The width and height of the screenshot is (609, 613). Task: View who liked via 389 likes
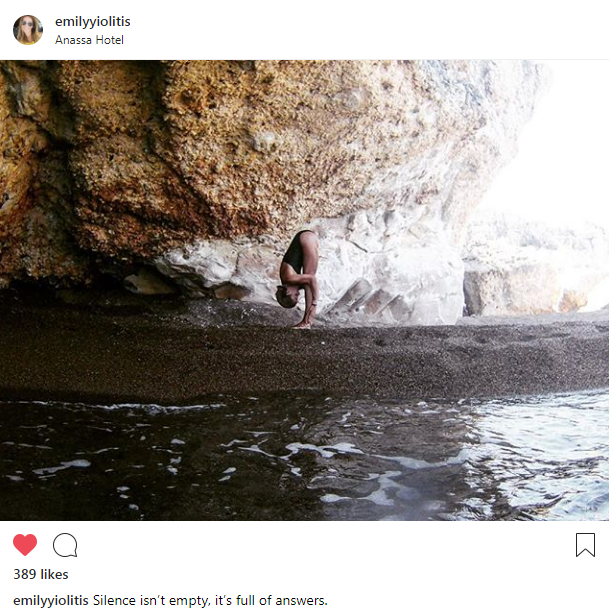41,574
